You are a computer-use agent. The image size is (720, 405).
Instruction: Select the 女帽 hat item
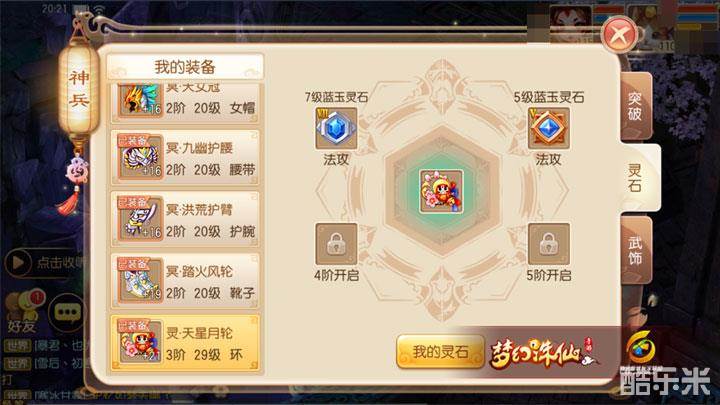click(x=185, y=103)
